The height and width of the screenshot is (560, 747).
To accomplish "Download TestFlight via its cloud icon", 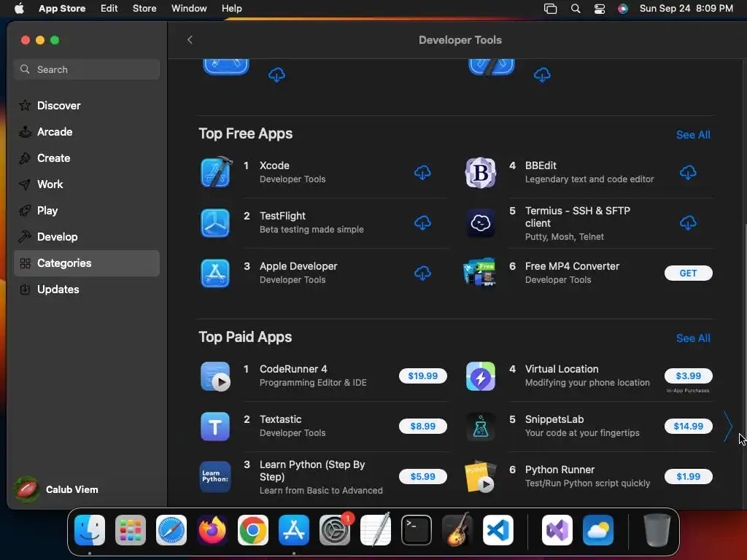I will point(422,223).
